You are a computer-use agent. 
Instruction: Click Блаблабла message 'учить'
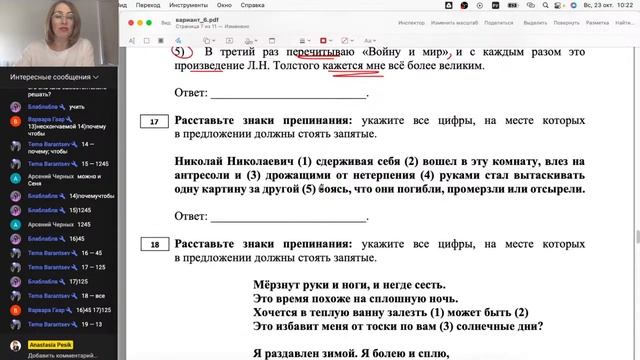[x=77, y=107]
